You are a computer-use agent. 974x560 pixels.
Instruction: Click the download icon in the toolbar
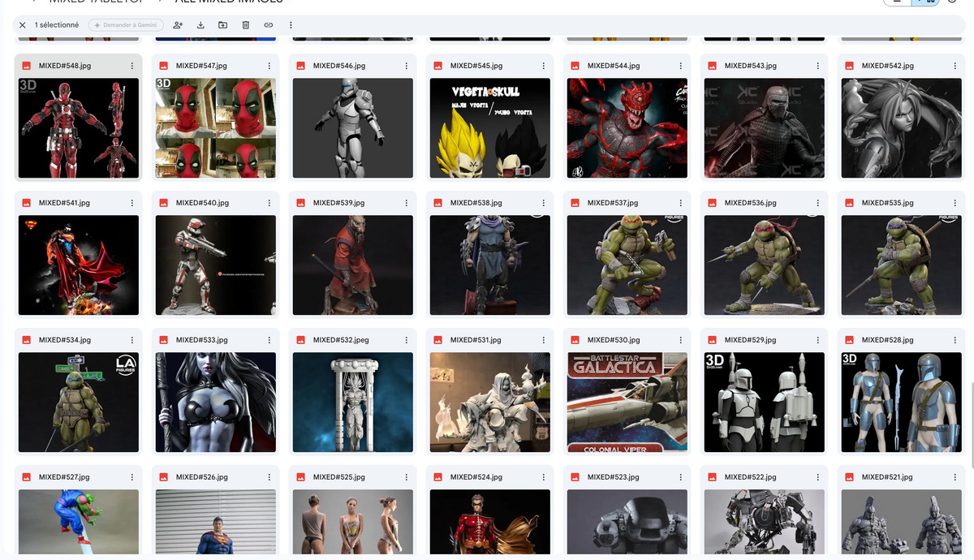tap(200, 25)
